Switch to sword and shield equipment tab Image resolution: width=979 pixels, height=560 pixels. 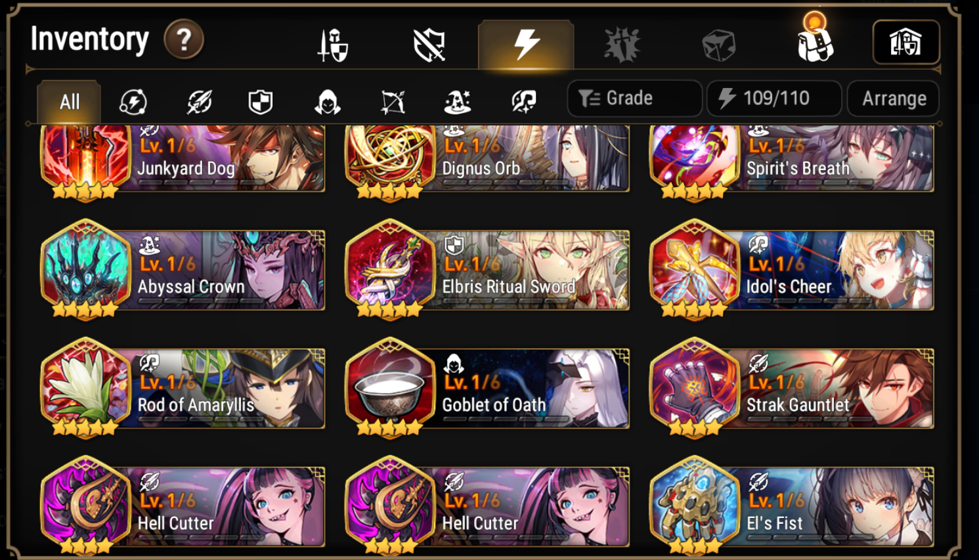[x=333, y=45]
